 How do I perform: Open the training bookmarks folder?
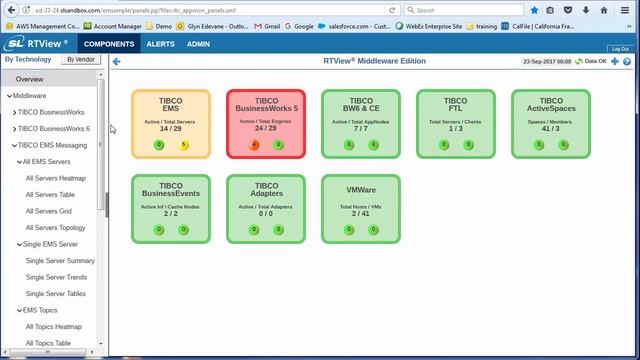pos(482,26)
